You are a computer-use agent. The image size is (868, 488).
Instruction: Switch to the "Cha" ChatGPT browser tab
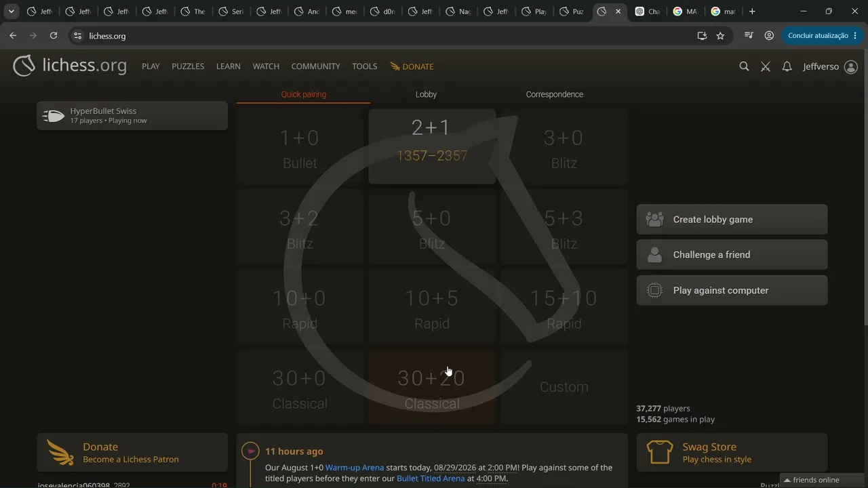648,12
